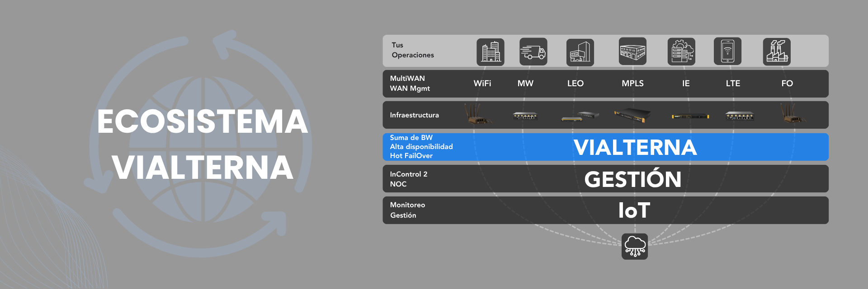This screenshot has width=868, height=289.
Task: Click the 'Infraestructura' label
Action: tap(415, 115)
